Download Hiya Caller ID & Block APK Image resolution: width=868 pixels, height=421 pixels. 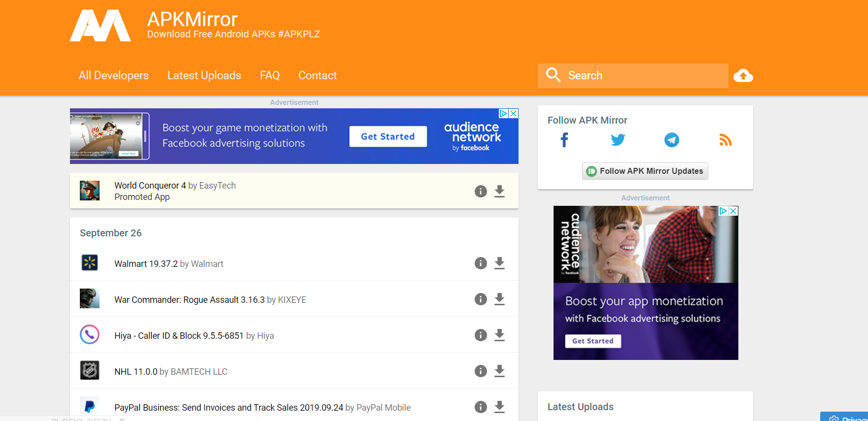point(499,335)
